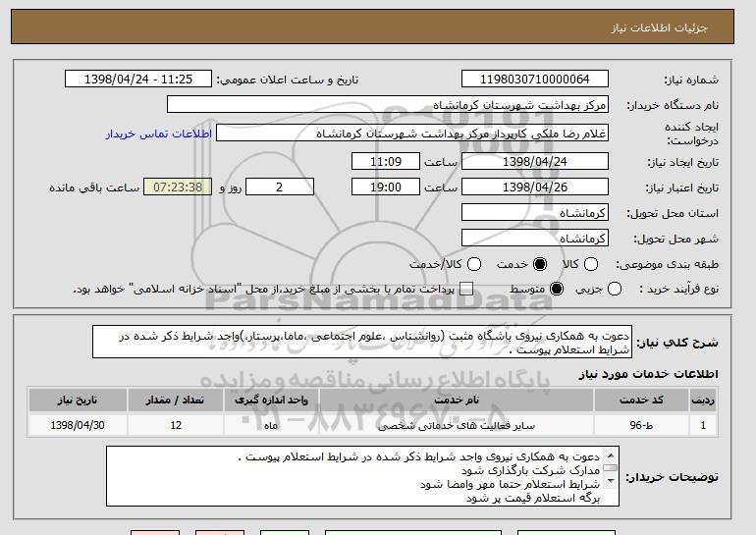Click the buyer notes down-arrow scroll button
The width and height of the screenshot is (756, 535).
pos(611,481)
